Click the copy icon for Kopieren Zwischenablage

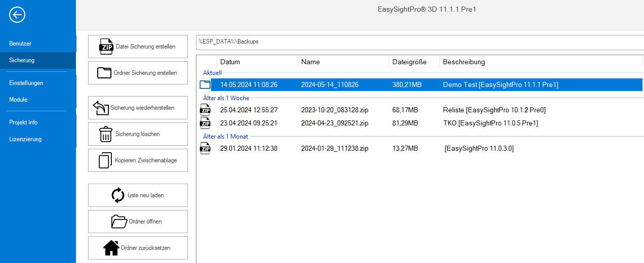[105, 161]
